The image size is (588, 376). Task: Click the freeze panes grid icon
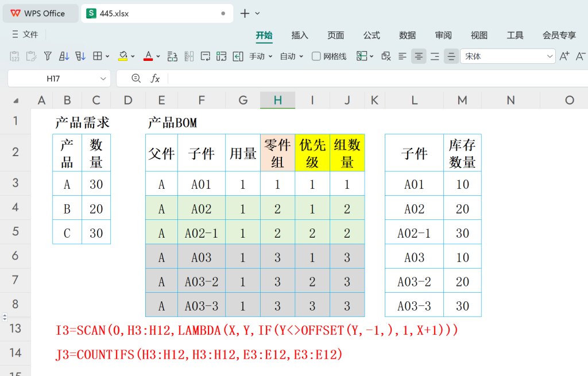click(362, 56)
